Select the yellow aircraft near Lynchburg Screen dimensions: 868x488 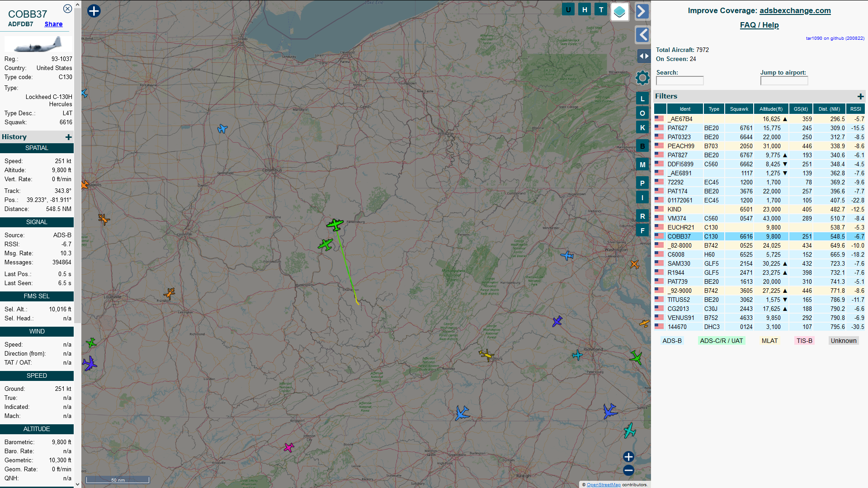pyautogui.click(x=486, y=355)
